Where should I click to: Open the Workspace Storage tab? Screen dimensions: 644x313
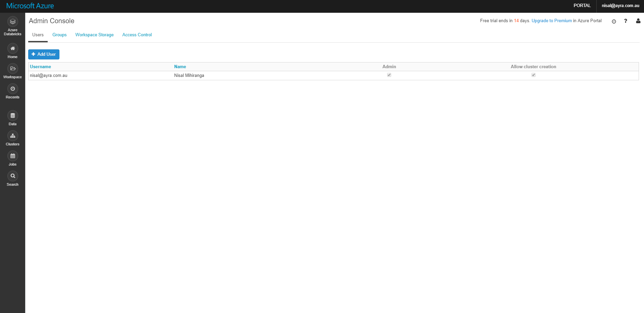pos(94,35)
